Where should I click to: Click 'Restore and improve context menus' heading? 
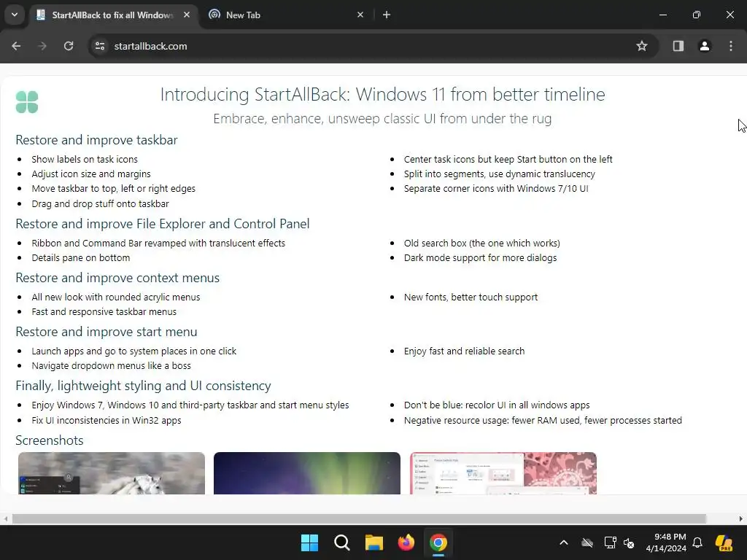[117, 278]
